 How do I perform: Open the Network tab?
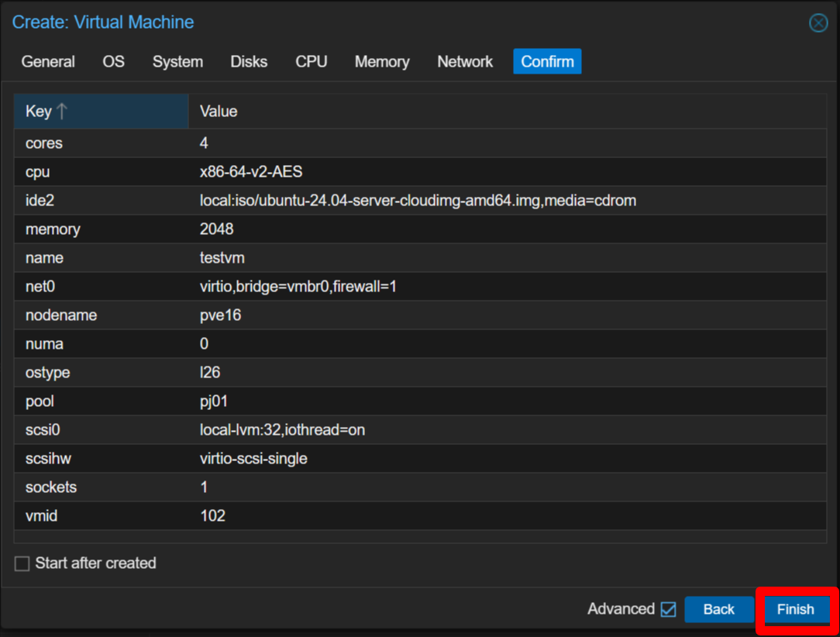[x=465, y=62]
